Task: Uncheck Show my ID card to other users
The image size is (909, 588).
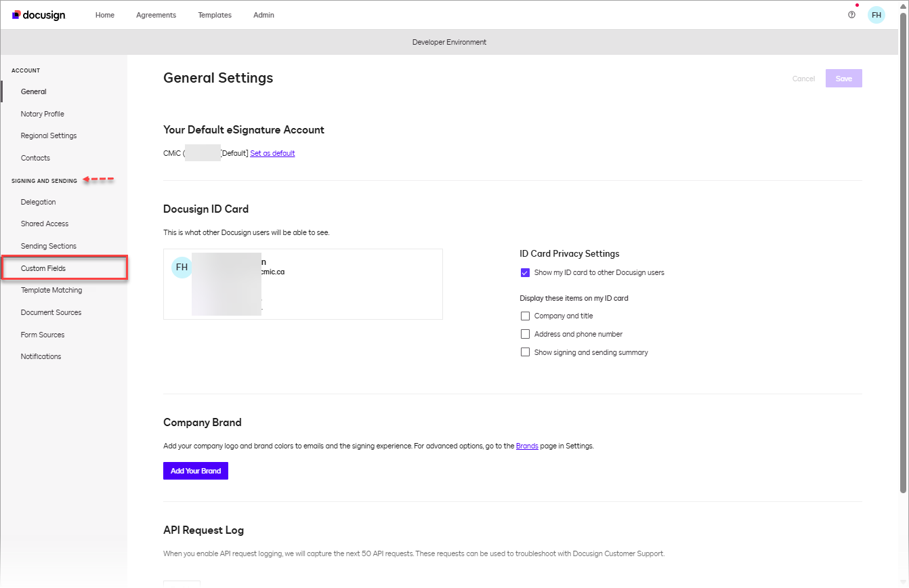Action: 525,272
